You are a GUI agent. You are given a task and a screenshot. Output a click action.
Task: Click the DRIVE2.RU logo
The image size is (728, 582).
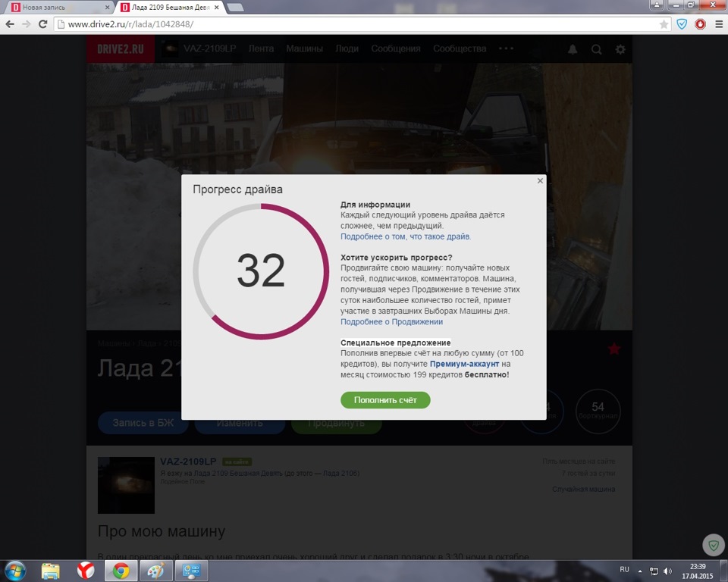pos(121,48)
